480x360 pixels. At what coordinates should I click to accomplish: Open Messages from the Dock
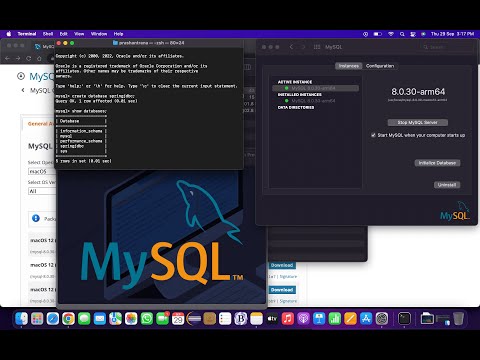point(84,319)
